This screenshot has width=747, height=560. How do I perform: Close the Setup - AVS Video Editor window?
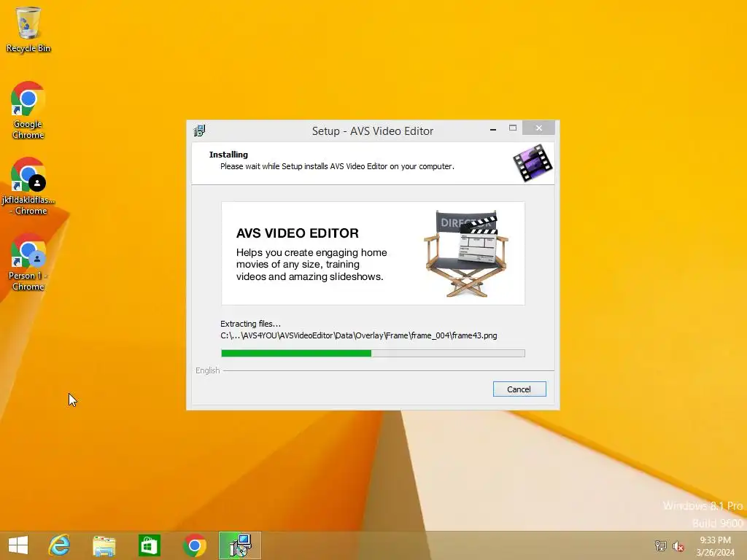[x=539, y=128]
